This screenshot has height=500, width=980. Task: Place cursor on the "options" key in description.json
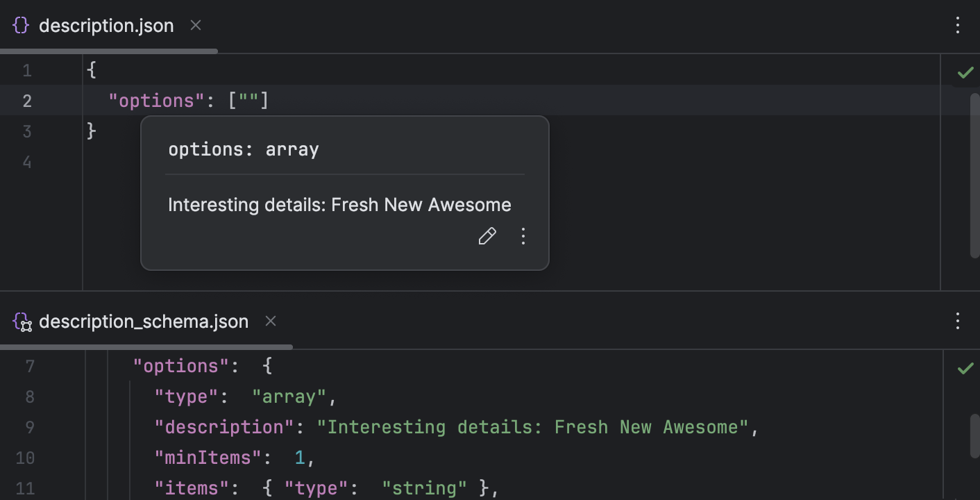tap(154, 100)
